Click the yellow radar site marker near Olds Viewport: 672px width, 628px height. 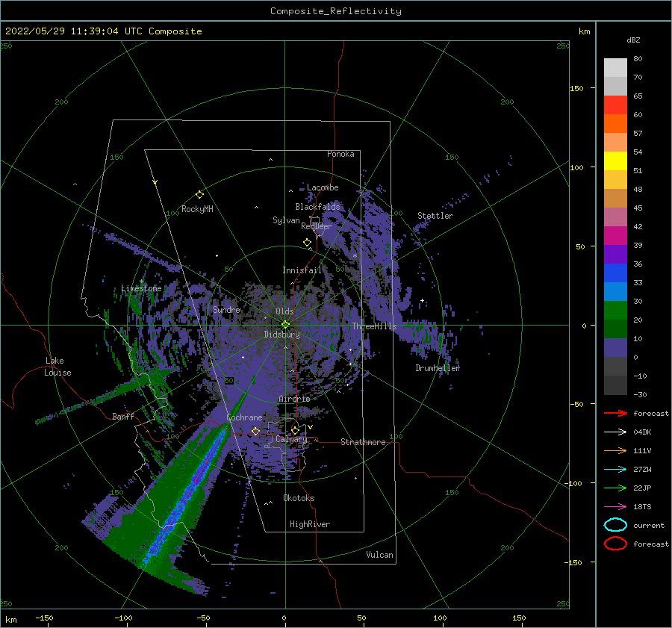click(x=285, y=325)
